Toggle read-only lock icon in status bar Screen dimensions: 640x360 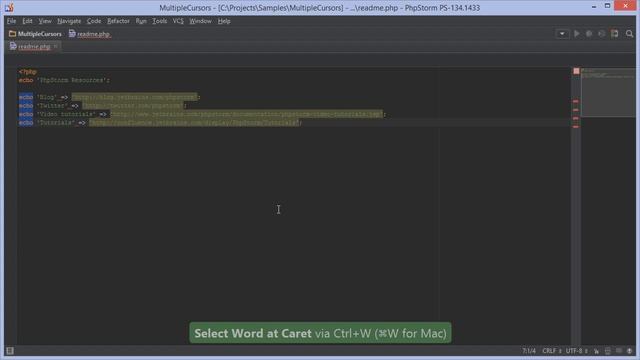(596, 351)
